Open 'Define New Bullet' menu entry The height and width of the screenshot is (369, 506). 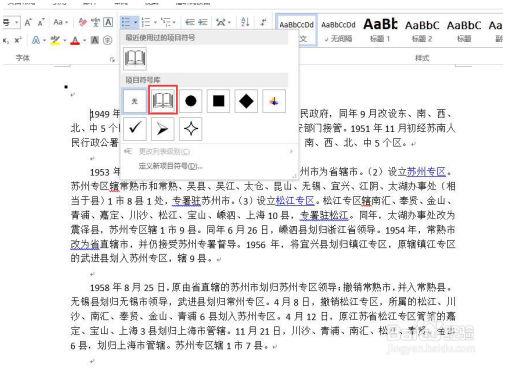click(170, 166)
